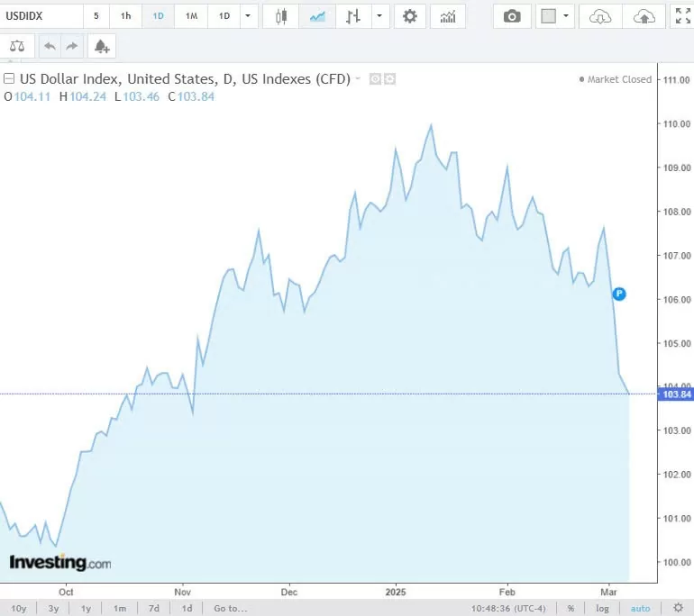Toggle percentage scale with % button
The image size is (694, 616).
pos(571,608)
